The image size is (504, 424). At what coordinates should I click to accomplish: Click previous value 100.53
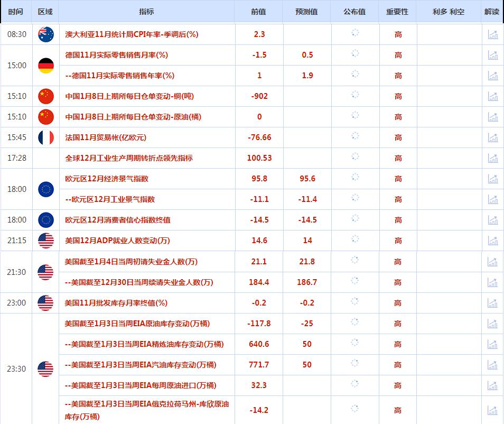click(x=259, y=158)
